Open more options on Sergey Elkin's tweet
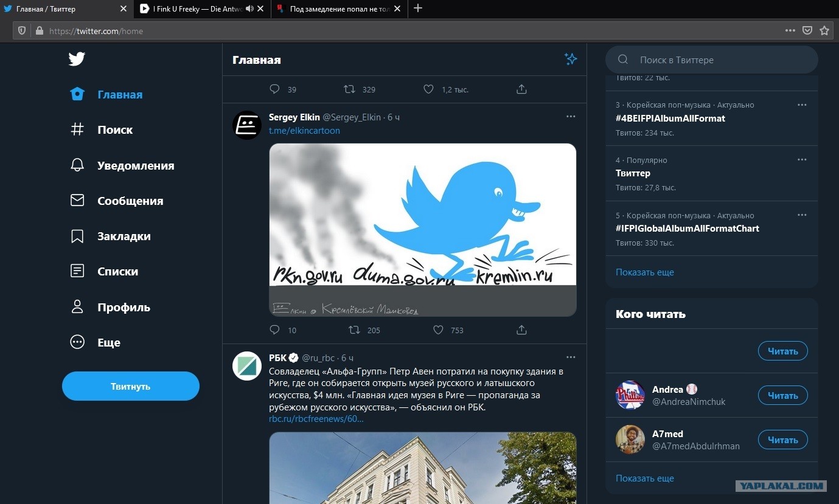 pos(571,117)
